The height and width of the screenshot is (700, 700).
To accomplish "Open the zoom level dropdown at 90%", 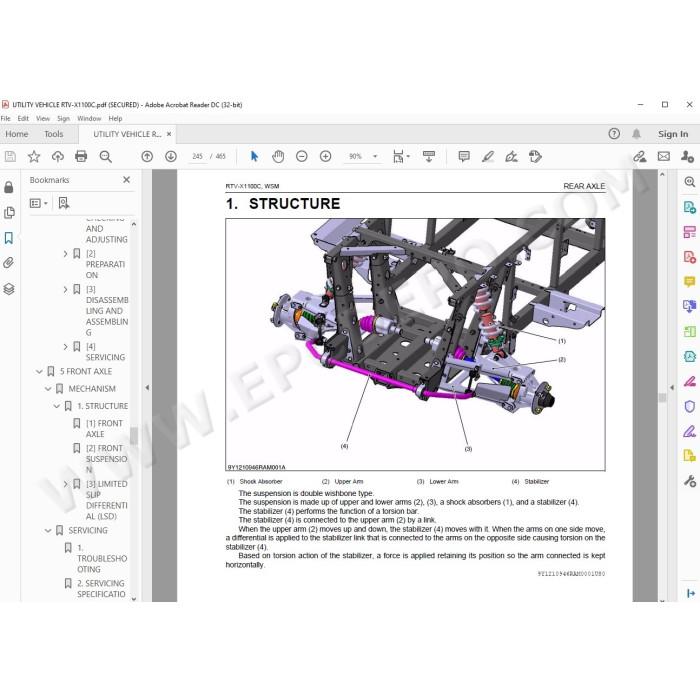I will pos(375,156).
